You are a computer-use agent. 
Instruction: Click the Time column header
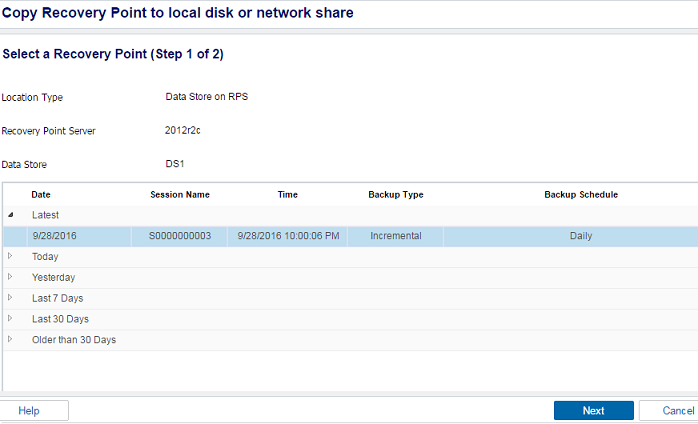tap(288, 195)
